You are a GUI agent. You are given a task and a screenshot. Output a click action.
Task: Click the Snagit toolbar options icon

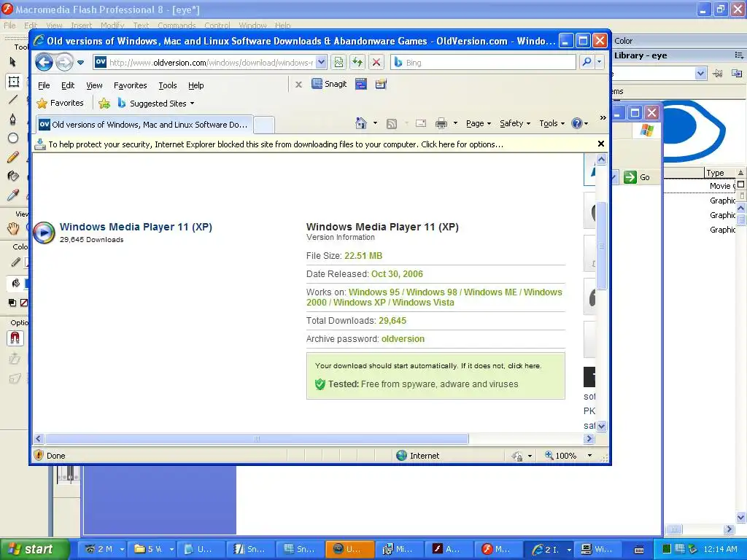coord(381,85)
